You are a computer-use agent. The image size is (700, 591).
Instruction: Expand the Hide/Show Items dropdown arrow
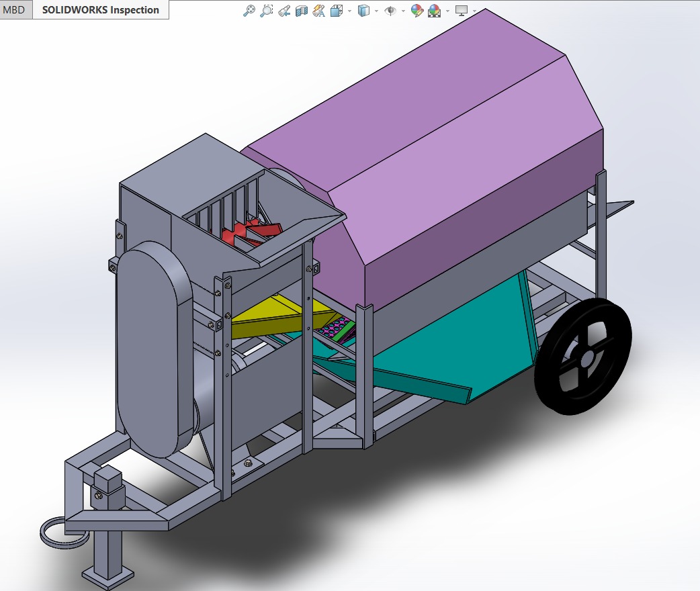click(402, 11)
